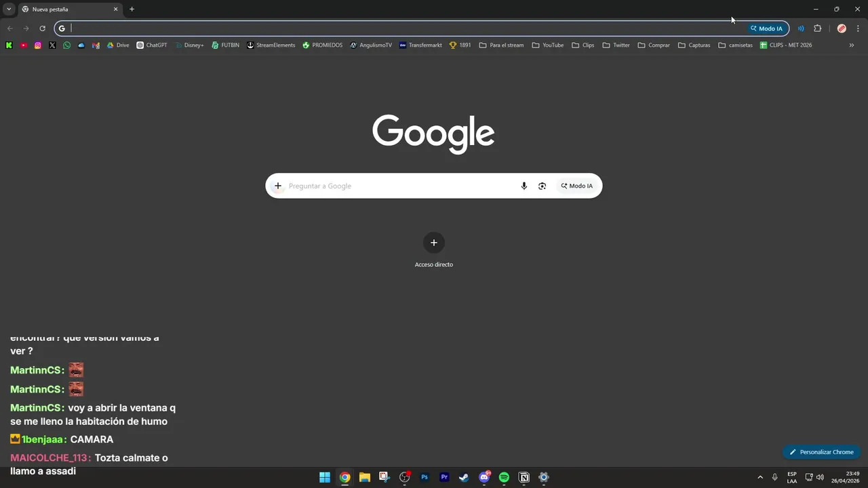This screenshot has height=488, width=868.
Task: Open the Gmail bookmark icon
Action: 96,45
